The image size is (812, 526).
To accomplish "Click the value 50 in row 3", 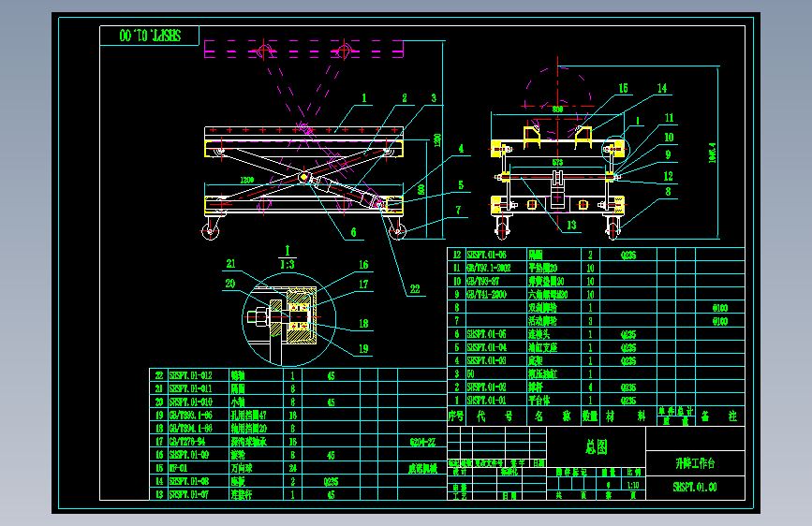I will point(471,373).
